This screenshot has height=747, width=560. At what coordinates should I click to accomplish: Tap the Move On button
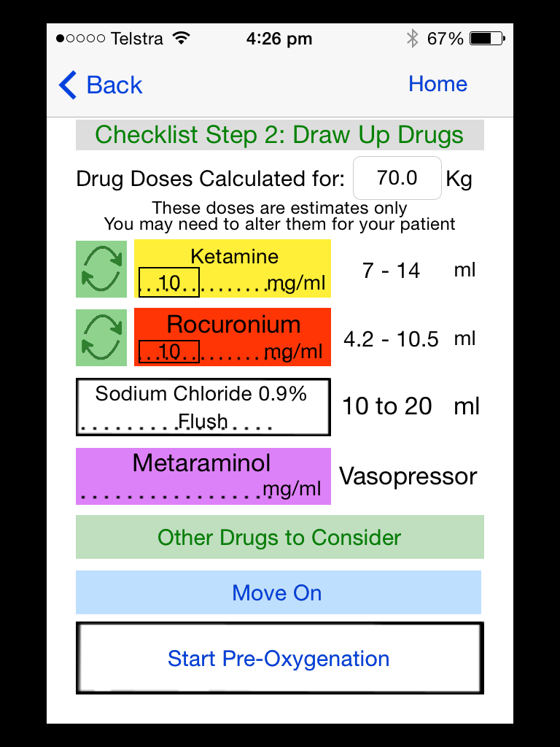pos(279,592)
